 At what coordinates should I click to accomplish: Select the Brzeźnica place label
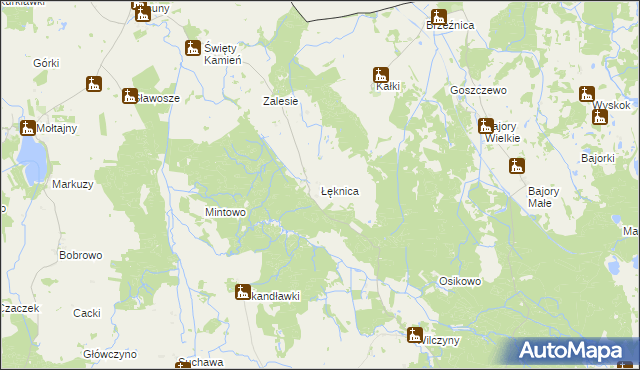450,25
